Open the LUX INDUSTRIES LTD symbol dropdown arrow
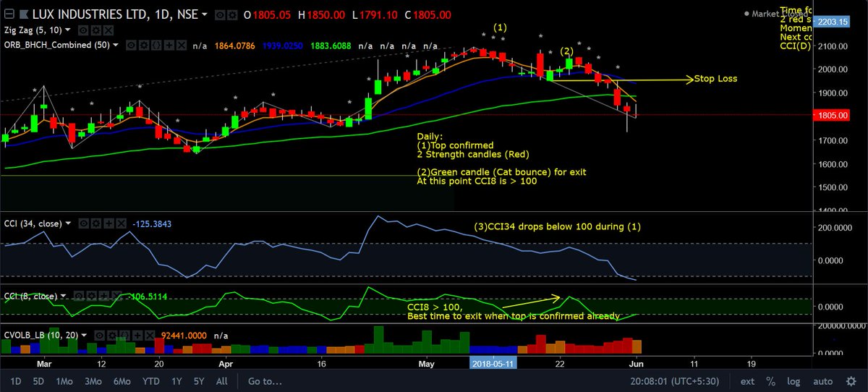The image size is (868, 392). pos(204,14)
